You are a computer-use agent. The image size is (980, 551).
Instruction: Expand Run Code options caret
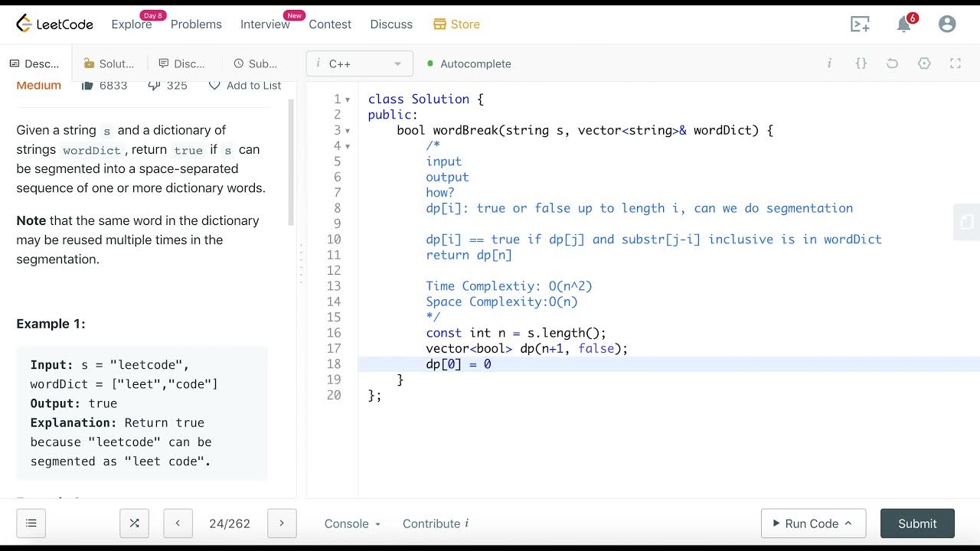tap(848, 523)
